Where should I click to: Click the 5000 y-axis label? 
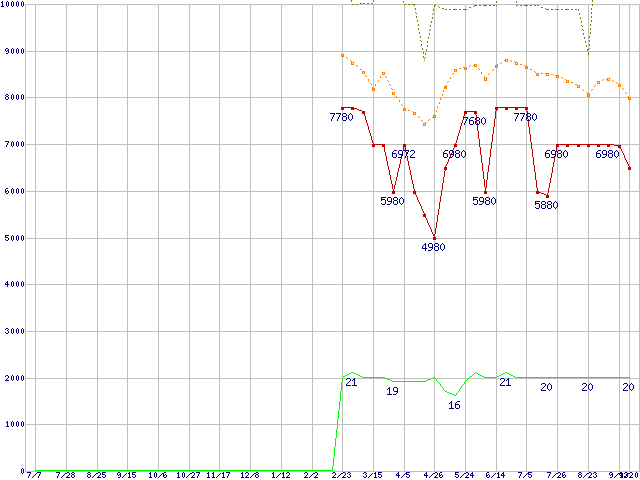[12, 238]
